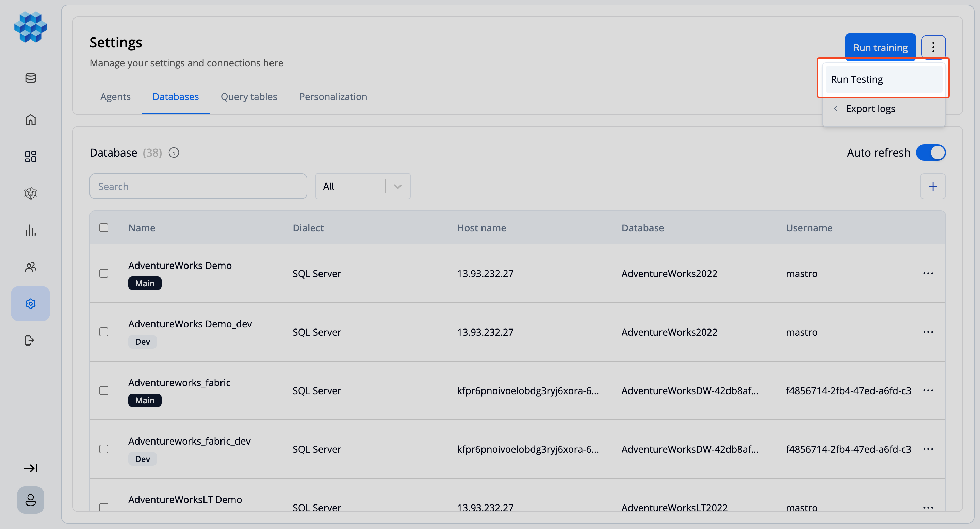
Task: Check the AdventureWorks Demo row checkbox
Action: point(104,274)
